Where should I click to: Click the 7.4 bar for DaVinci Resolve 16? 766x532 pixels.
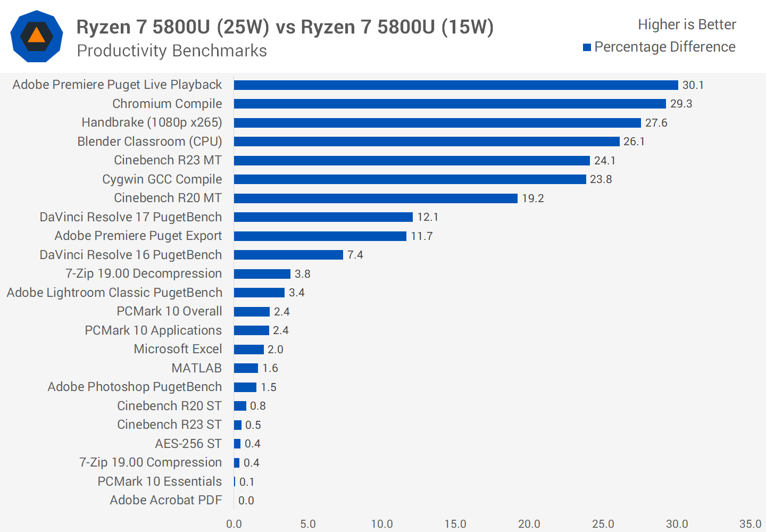pos(288,255)
